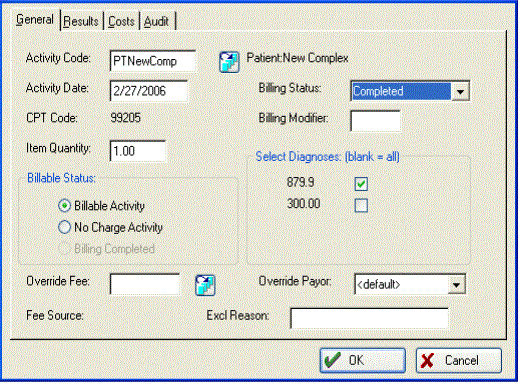This screenshot has width=518, height=382.
Task: Tick the 300.00 diagnosis checkbox
Action: [361, 205]
